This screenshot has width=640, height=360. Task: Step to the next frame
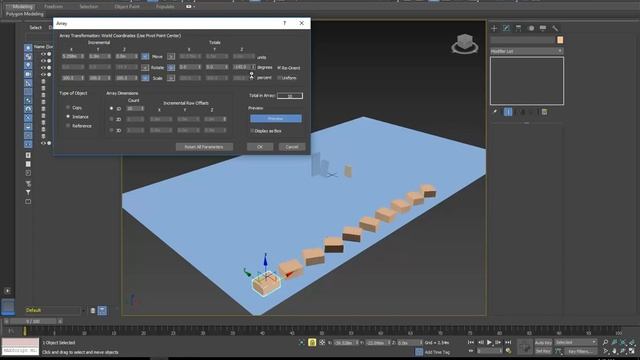[x=498, y=342]
